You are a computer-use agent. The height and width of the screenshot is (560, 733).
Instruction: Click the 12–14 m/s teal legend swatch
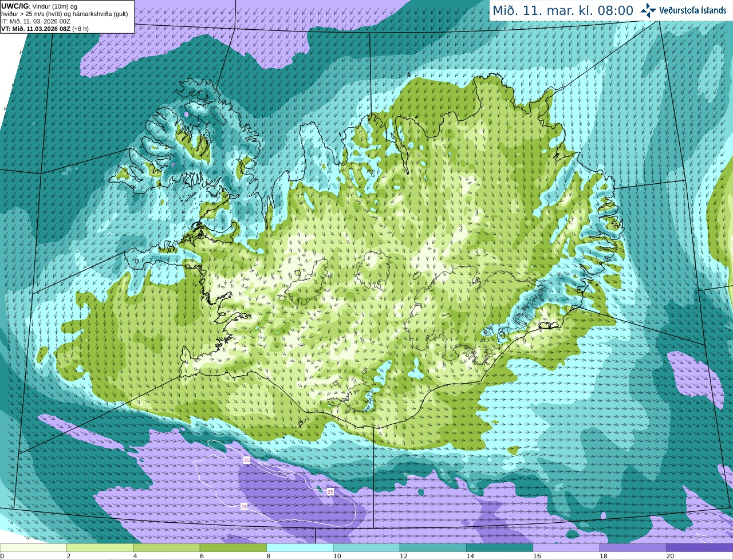433,548
